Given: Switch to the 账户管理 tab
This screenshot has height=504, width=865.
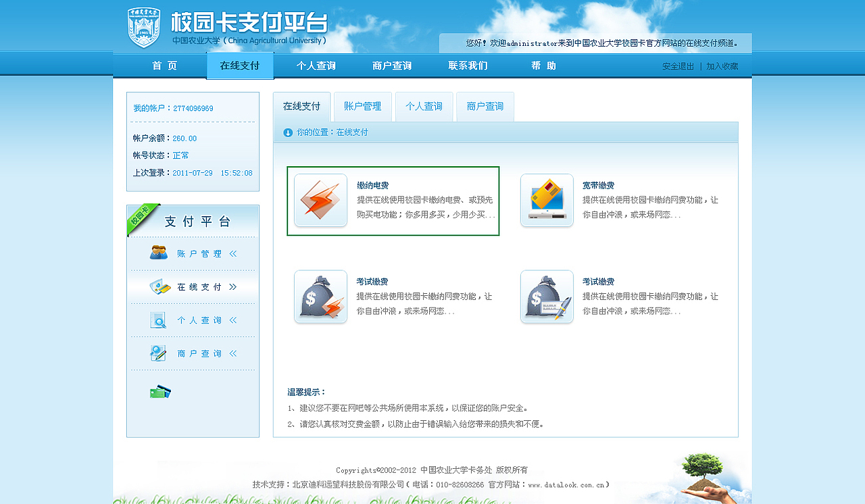Looking at the screenshot, I should (362, 106).
